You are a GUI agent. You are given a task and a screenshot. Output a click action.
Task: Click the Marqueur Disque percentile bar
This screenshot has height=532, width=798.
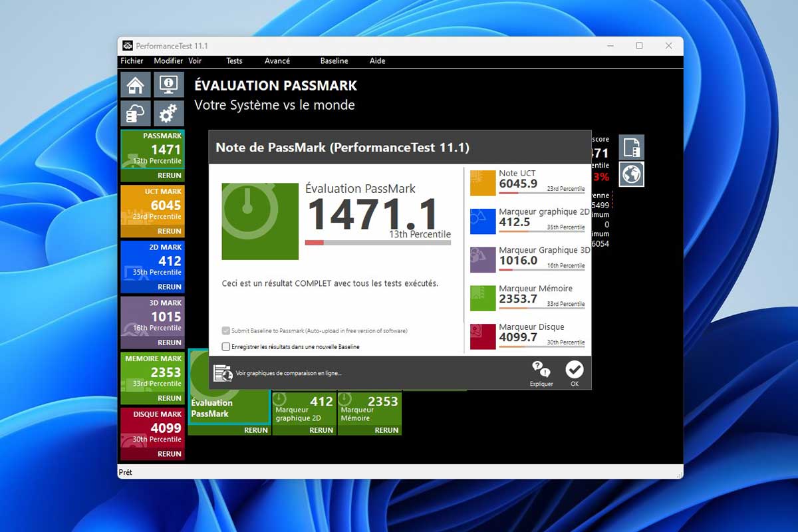tap(541, 346)
